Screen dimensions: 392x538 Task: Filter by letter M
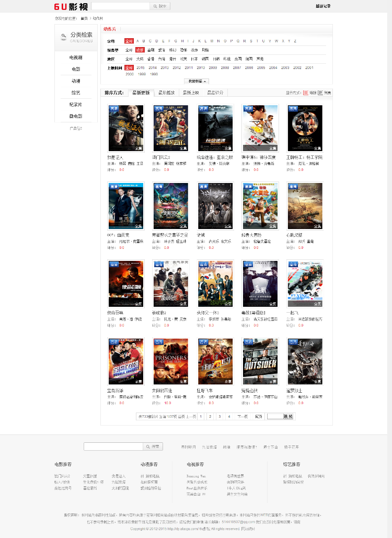[x=212, y=41]
